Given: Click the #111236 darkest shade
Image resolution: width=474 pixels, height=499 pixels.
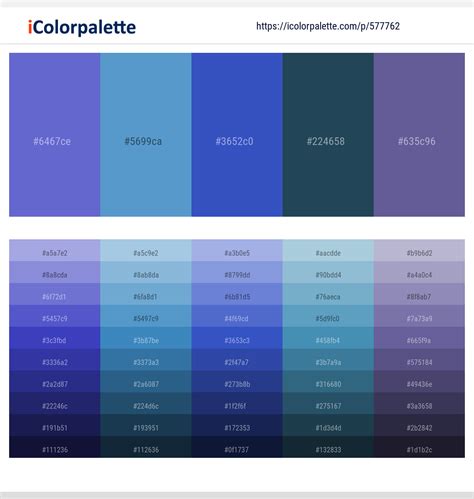Looking at the screenshot, I should pos(55,447).
